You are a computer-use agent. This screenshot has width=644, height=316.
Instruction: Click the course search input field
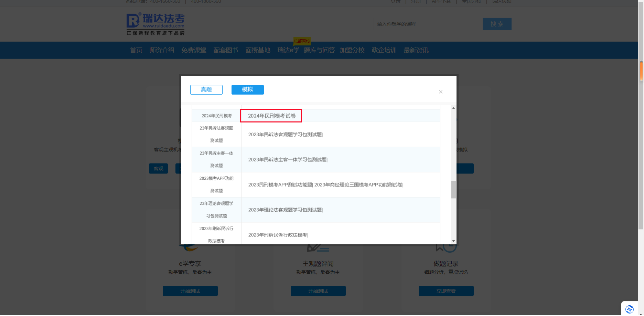[x=428, y=24]
